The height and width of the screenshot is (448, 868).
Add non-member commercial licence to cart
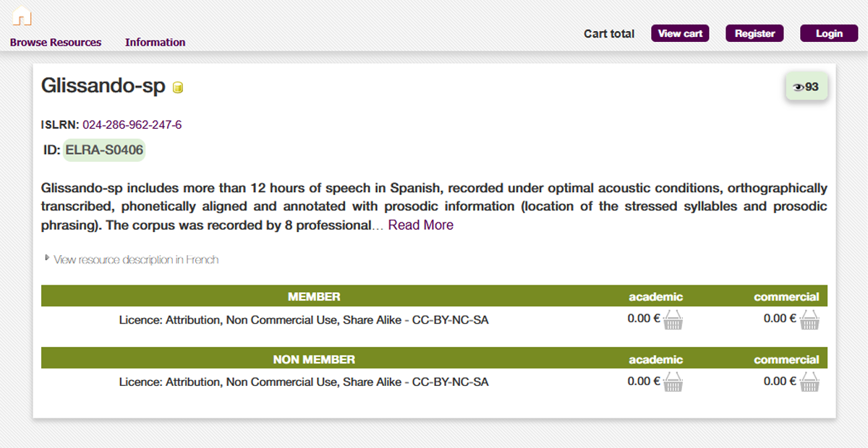click(x=809, y=382)
